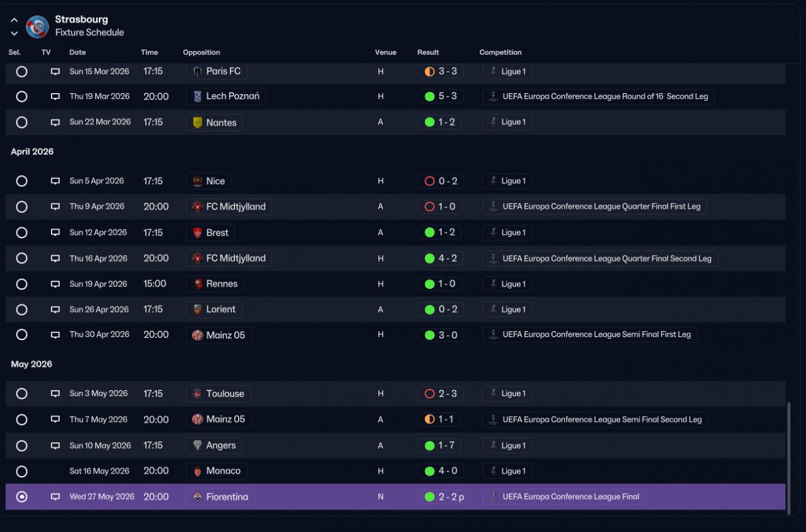The height and width of the screenshot is (532, 806).
Task: Sort fixtures by Date column header
Action: (77, 52)
